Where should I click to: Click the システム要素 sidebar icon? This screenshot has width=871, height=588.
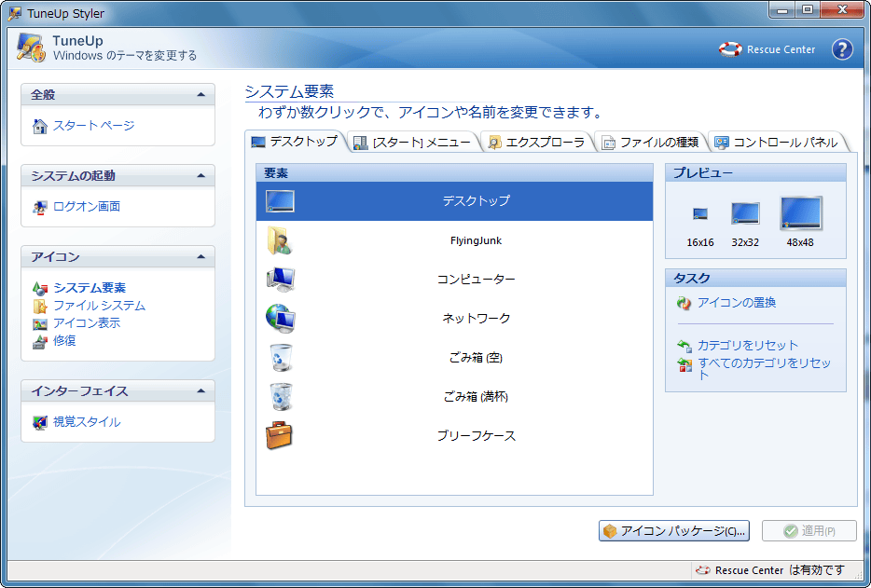point(39,288)
